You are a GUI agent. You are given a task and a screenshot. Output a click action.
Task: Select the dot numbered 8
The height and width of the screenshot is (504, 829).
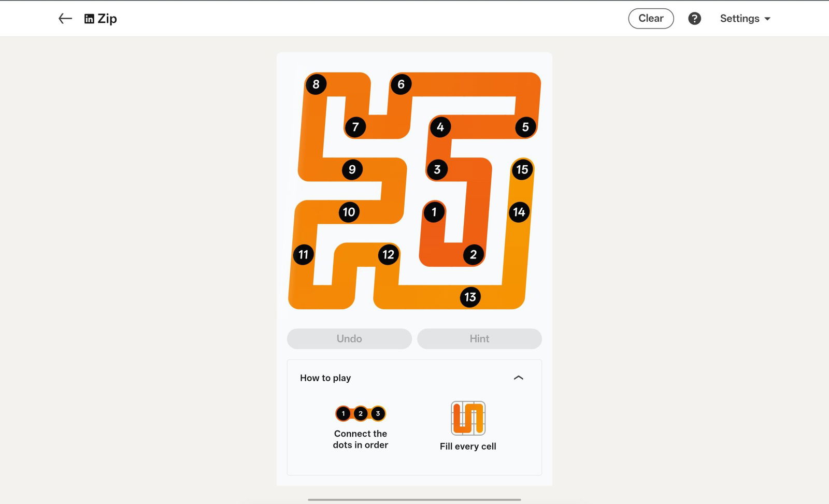(316, 84)
